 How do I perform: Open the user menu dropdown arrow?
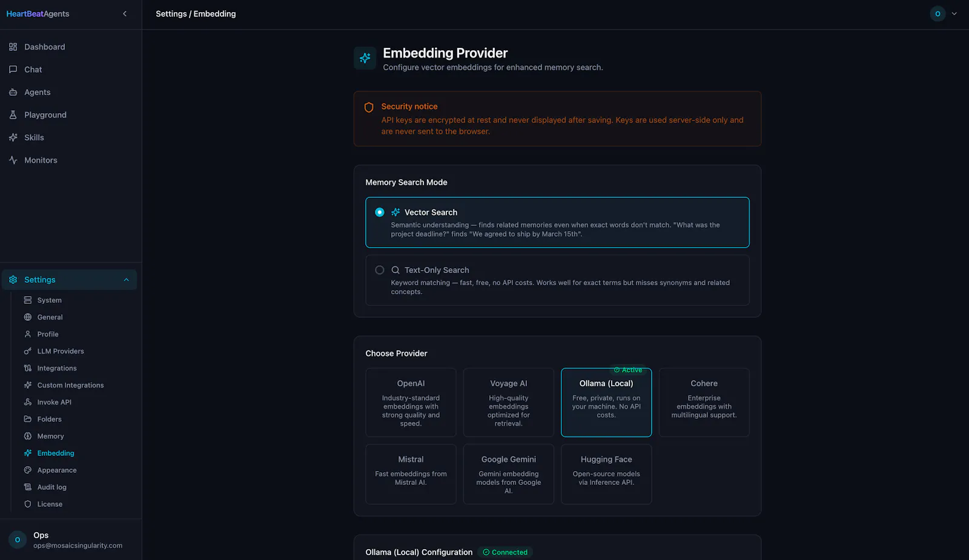coord(954,14)
